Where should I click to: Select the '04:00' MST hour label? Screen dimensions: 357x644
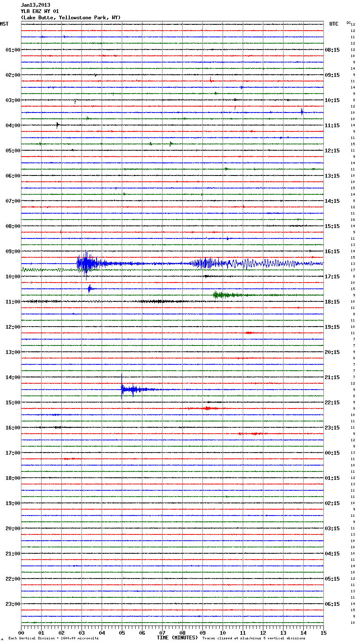tap(13, 126)
